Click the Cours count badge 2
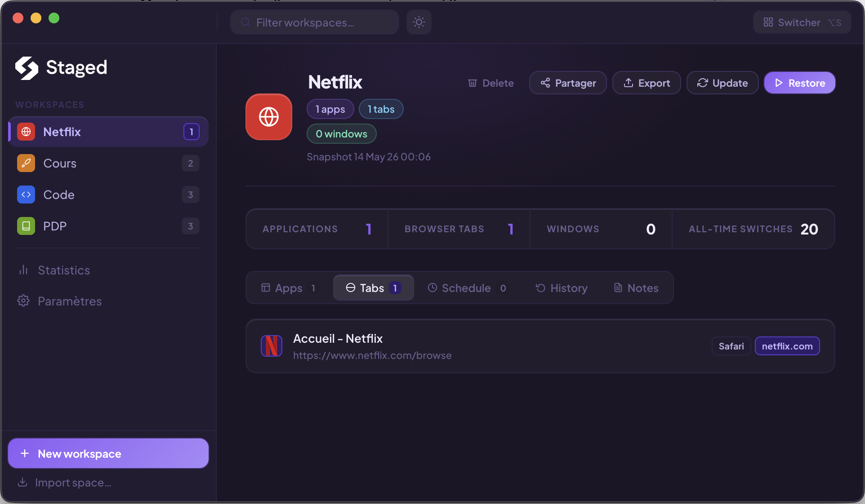Screen dimensions: 865x504 191,163
